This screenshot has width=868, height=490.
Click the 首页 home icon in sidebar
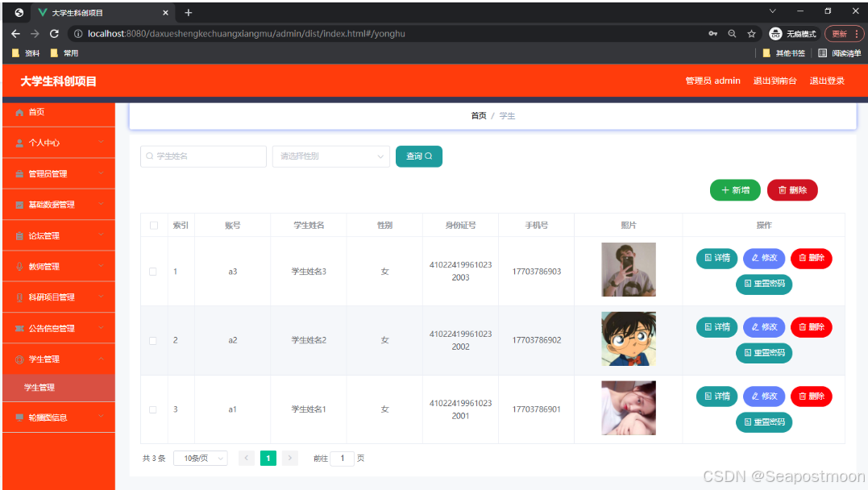click(x=18, y=114)
